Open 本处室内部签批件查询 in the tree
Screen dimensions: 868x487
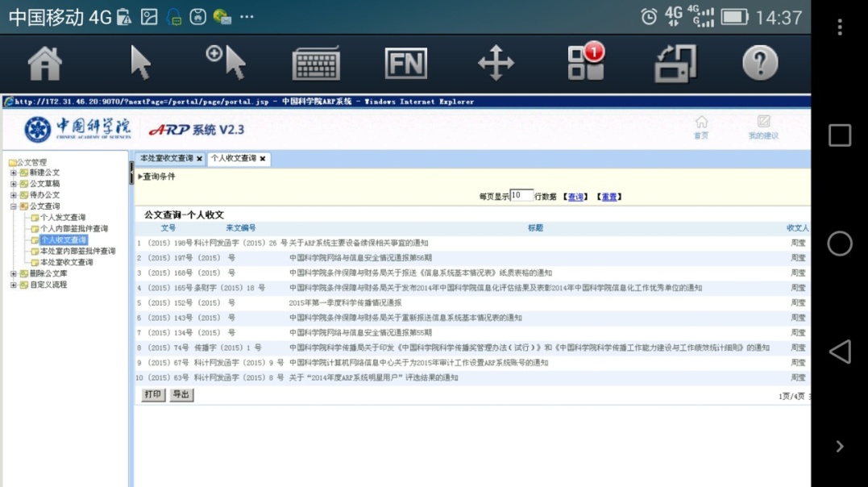tap(77, 251)
